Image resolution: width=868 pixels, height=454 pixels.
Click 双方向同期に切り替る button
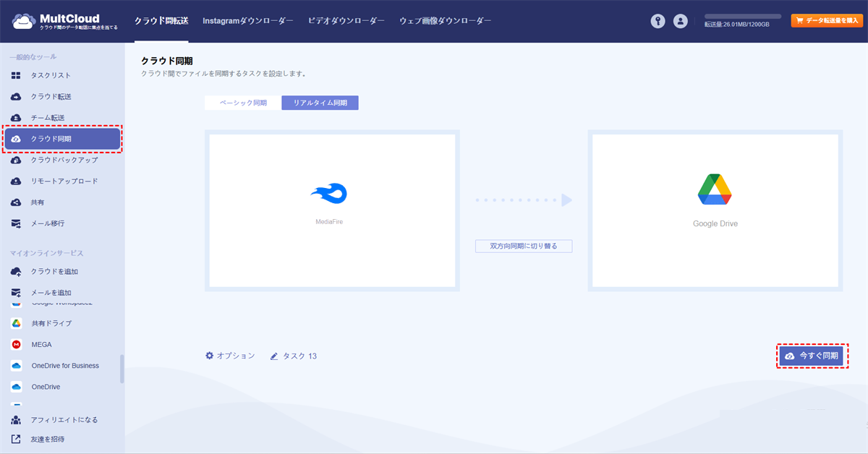(524, 246)
